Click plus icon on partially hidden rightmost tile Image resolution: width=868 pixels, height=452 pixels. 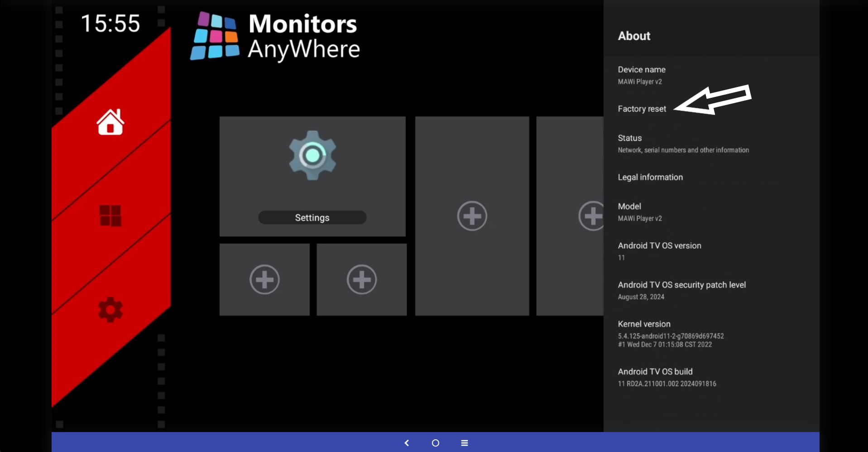click(x=590, y=216)
